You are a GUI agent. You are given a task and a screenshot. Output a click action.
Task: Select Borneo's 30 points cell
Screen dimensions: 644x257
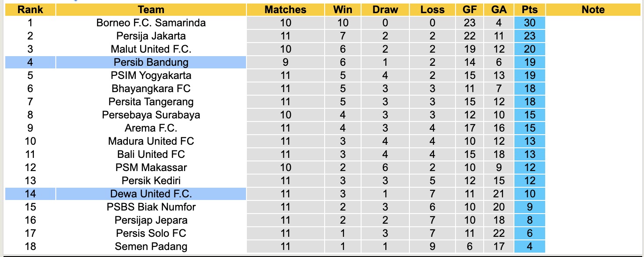[x=530, y=23]
